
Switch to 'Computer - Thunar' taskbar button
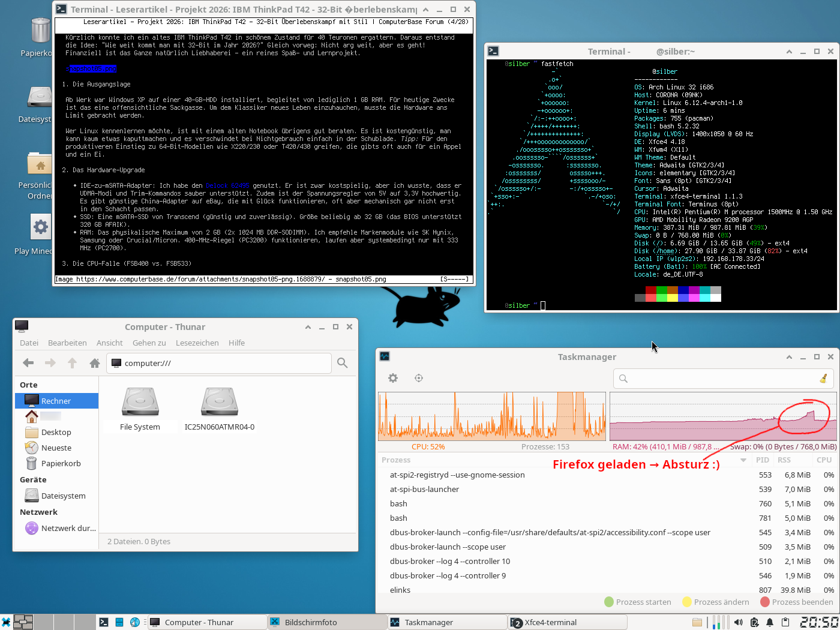(207, 622)
